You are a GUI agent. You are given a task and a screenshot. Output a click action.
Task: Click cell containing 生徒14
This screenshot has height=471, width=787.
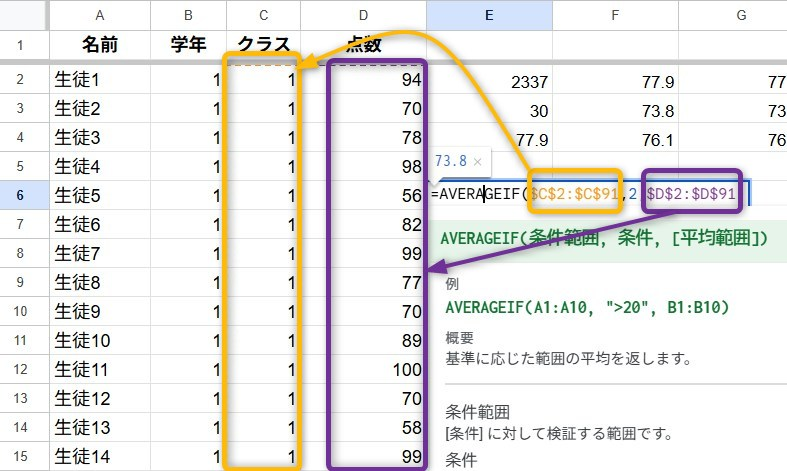click(x=99, y=456)
